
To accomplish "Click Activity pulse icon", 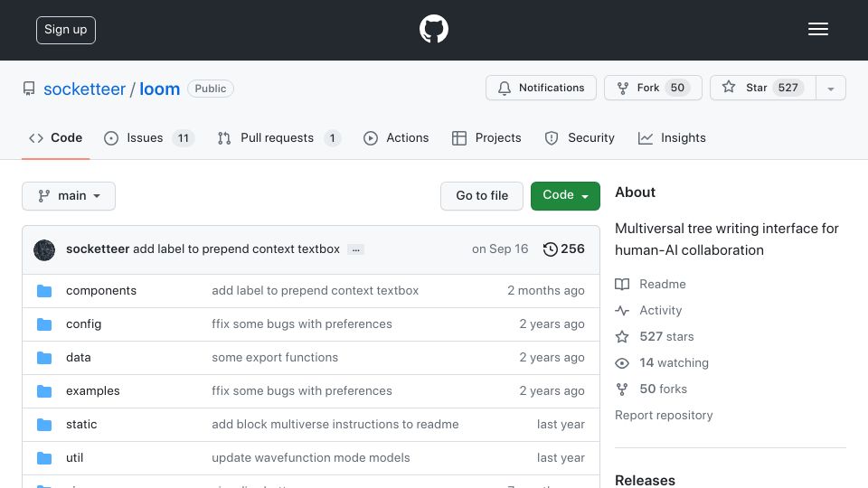I will pyautogui.click(x=622, y=310).
